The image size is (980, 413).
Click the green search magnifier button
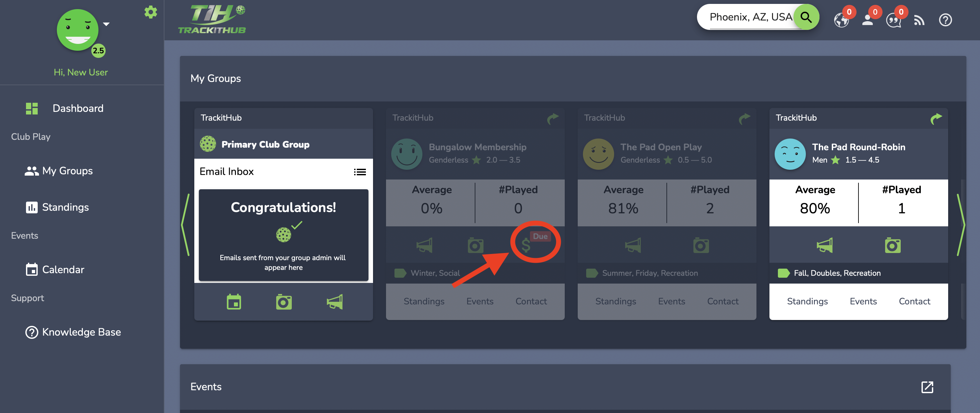click(x=806, y=17)
